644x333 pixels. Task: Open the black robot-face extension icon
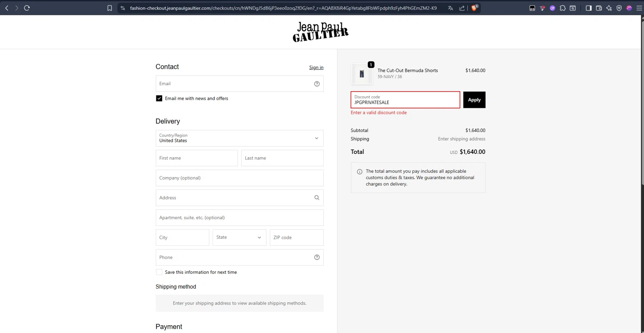tap(532, 8)
